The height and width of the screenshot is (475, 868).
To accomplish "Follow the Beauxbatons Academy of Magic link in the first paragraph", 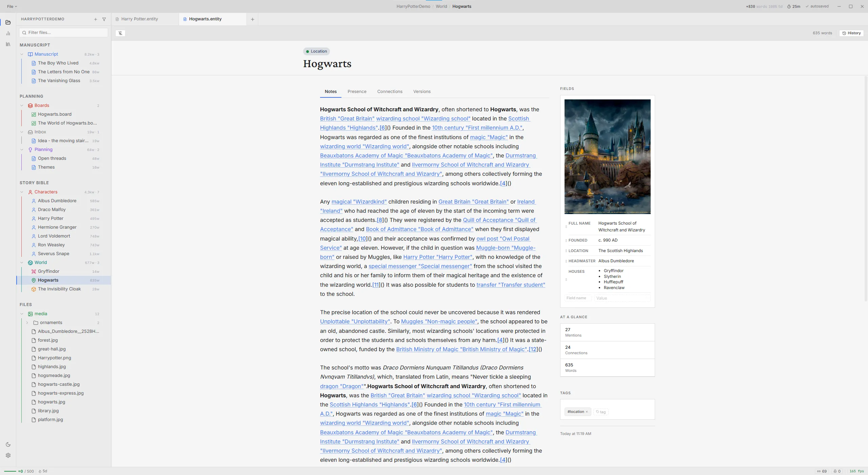I will coord(406,156).
